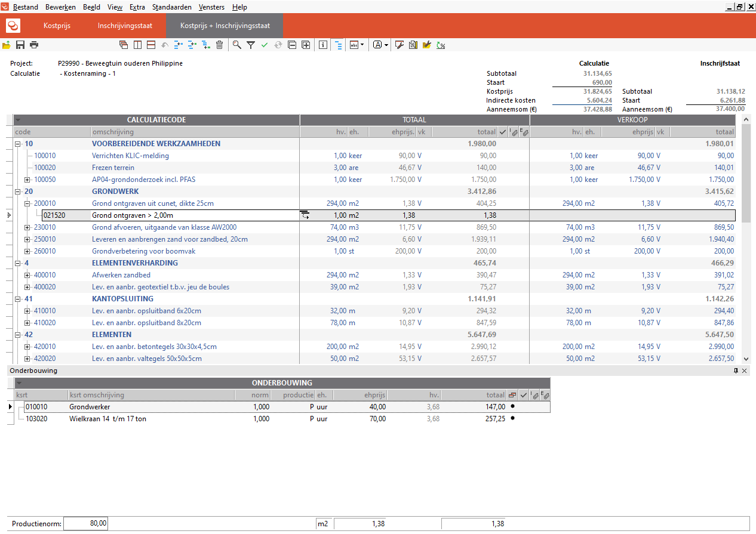Collapse all rows with the minus box icon
The image size is (756, 534).
292,45
